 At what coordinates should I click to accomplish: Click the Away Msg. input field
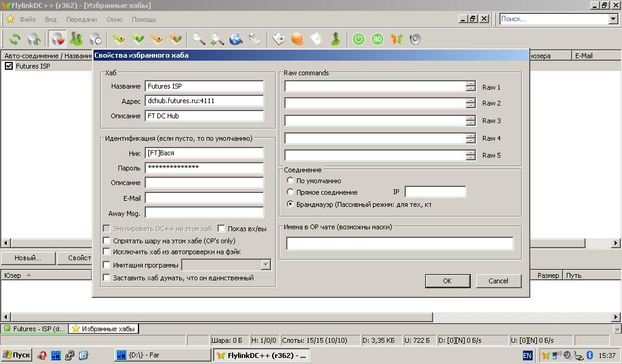point(204,213)
